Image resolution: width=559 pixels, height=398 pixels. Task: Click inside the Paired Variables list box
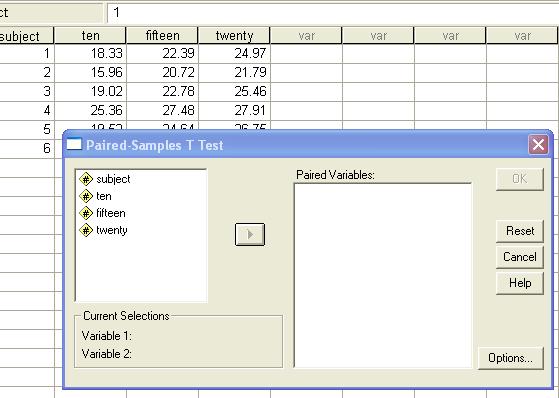[383, 275]
